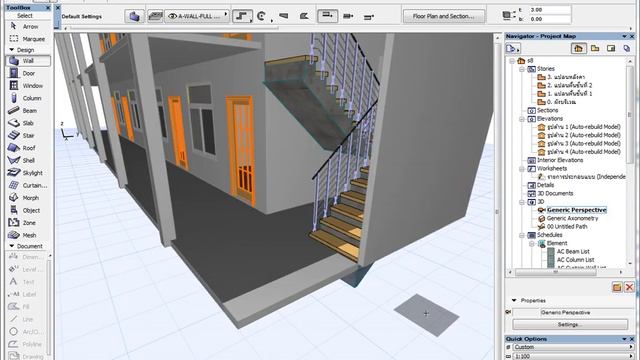The height and width of the screenshot is (360, 640).
Task: Collapse the Schedules tree node
Action: 522,235
